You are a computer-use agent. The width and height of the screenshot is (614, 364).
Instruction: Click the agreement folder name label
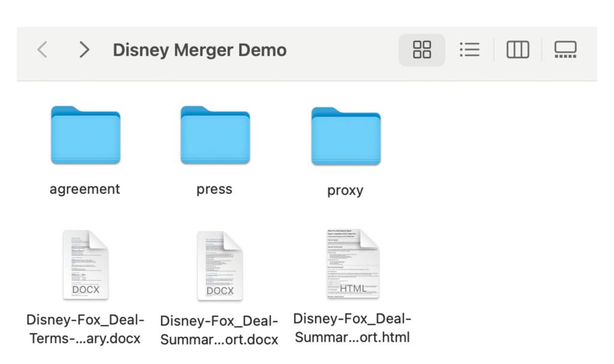point(85,189)
